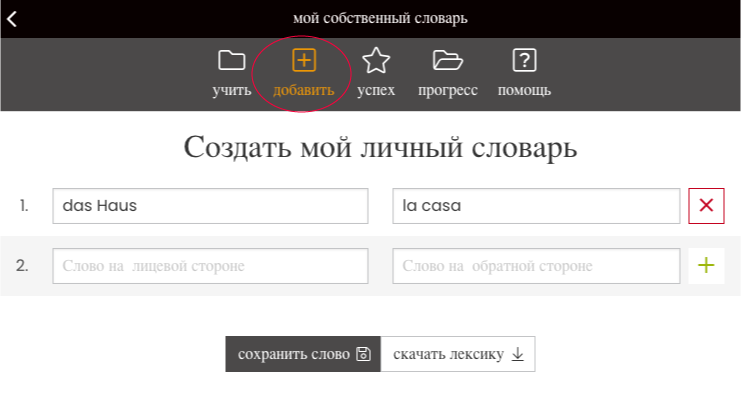Add new row with green plus
741x407 pixels.
tap(706, 266)
